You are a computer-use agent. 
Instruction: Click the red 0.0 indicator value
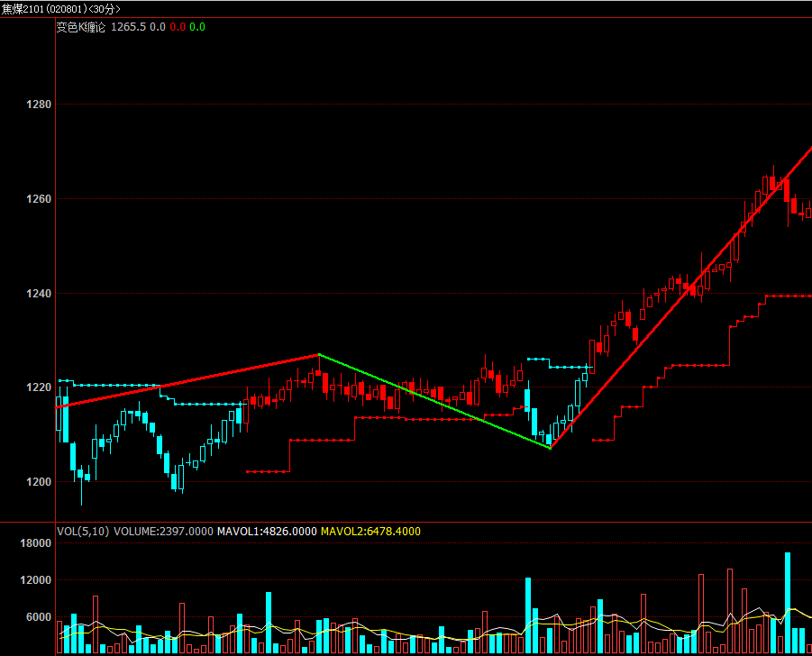[178, 27]
